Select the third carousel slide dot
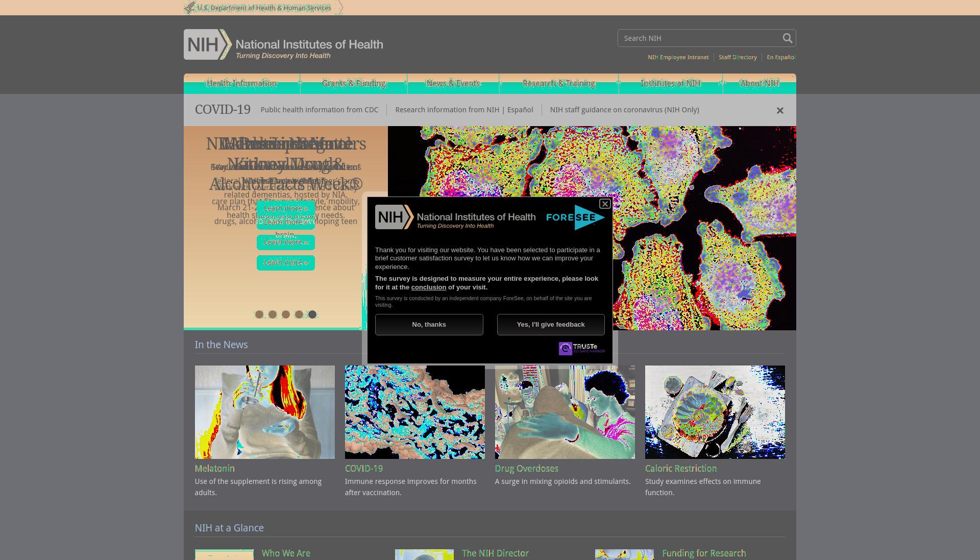 (286, 314)
